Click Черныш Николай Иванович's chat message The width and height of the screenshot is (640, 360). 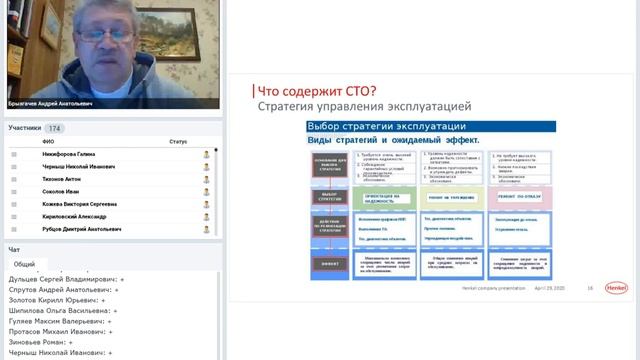coord(61,353)
